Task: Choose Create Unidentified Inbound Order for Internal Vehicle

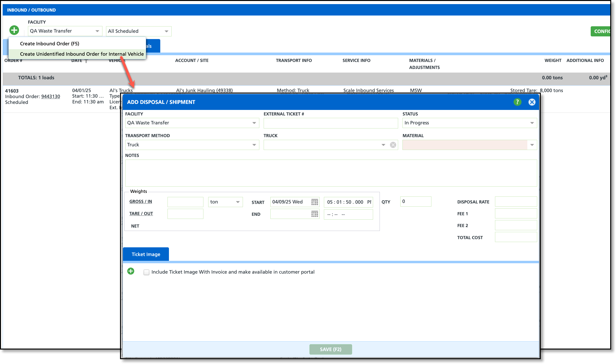Action: pos(82,54)
